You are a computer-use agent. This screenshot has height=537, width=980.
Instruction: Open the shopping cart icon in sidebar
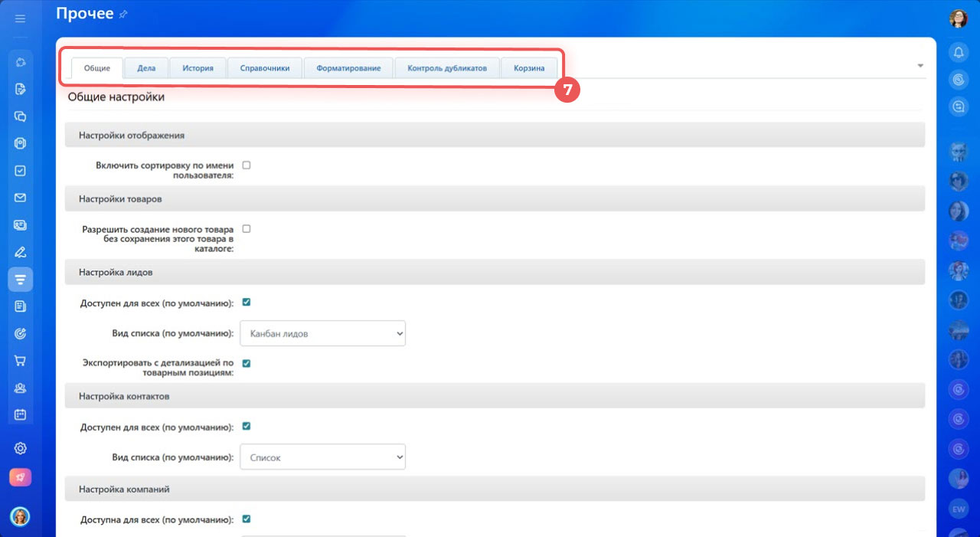[21, 360]
